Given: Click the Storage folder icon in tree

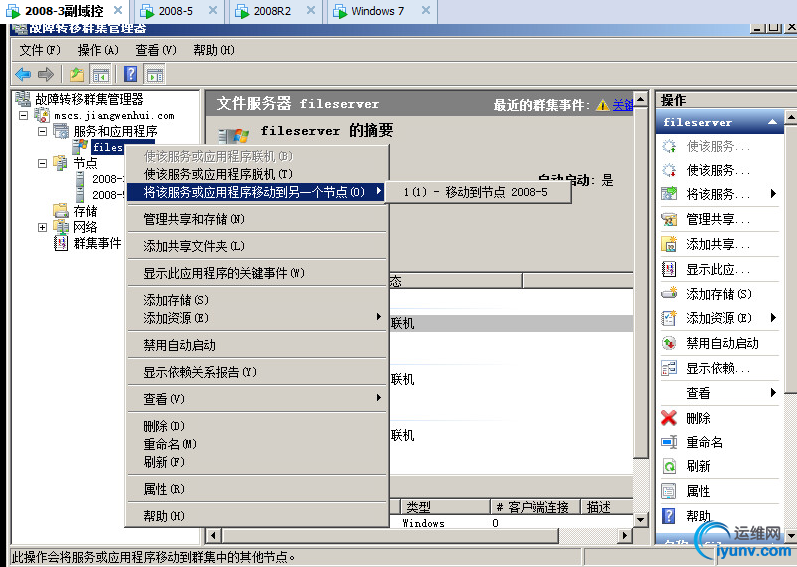Looking at the screenshot, I should point(61,210).
